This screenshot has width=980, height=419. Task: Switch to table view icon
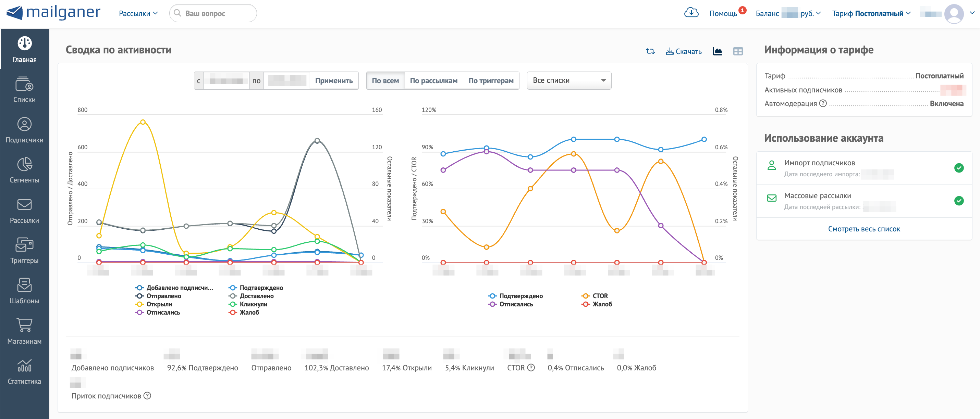coord(738,51)
